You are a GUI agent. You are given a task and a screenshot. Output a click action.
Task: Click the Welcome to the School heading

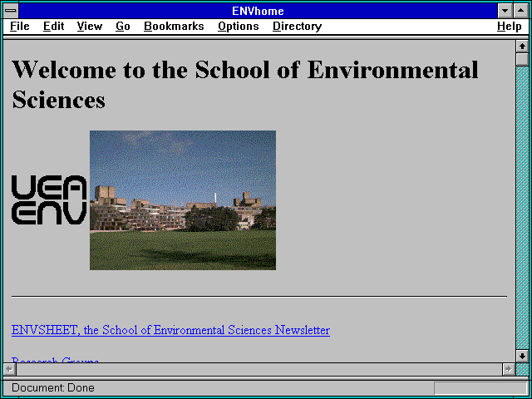point(245,85)
